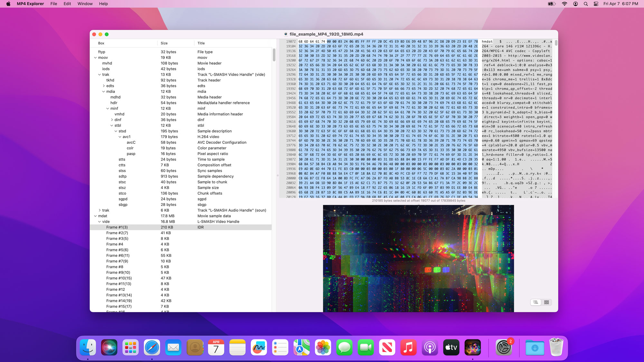Viewport: 644px width, 362px height.
Task: Open the File menu
Action: pos(53,4)
